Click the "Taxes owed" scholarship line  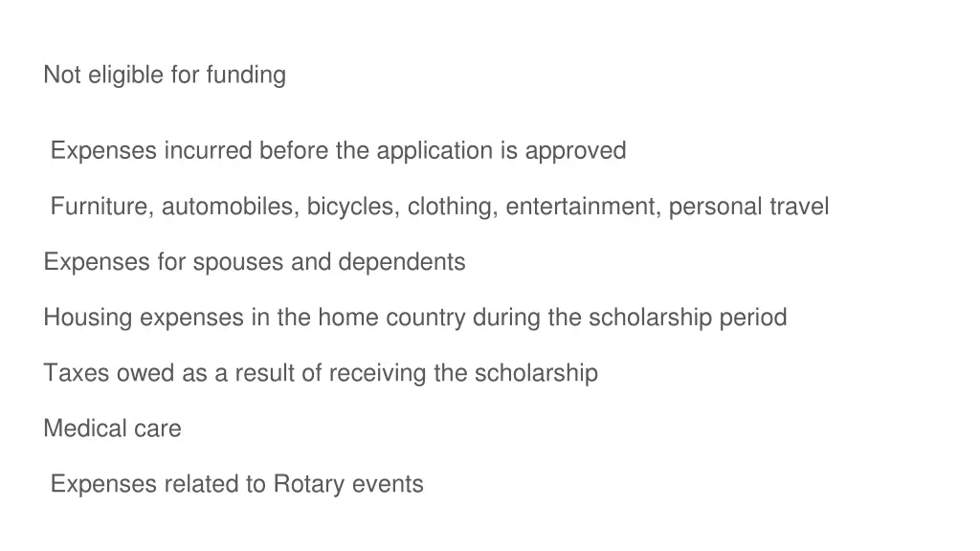pyautogui.click(x=320, y=373)
